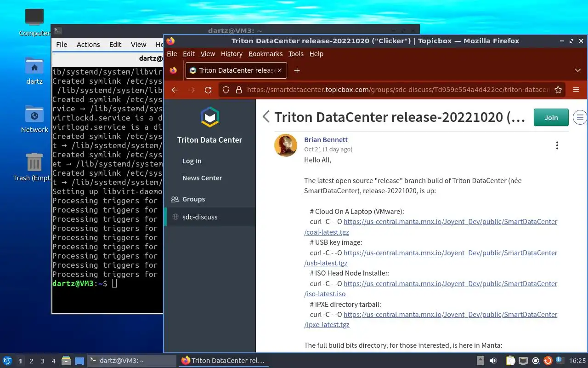Open Firefox Bookmarks menu
The width and height of the screenshot is (588, 368).
(x=266, y=54)
